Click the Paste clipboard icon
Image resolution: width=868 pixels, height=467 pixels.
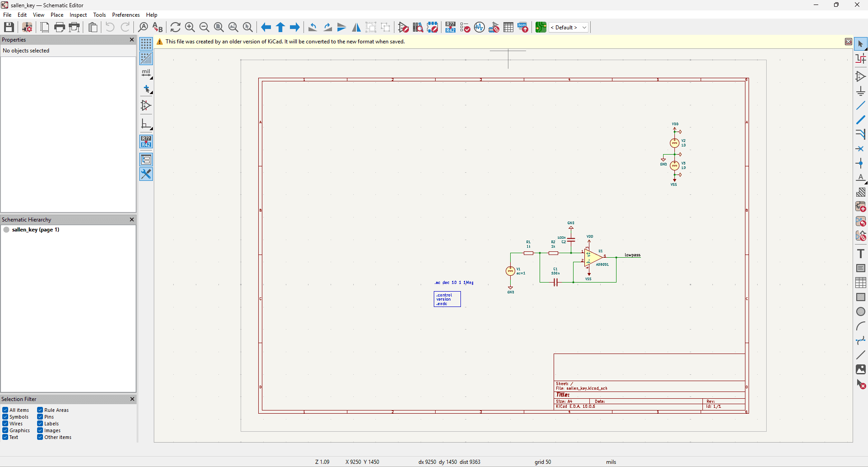[93, 27]
